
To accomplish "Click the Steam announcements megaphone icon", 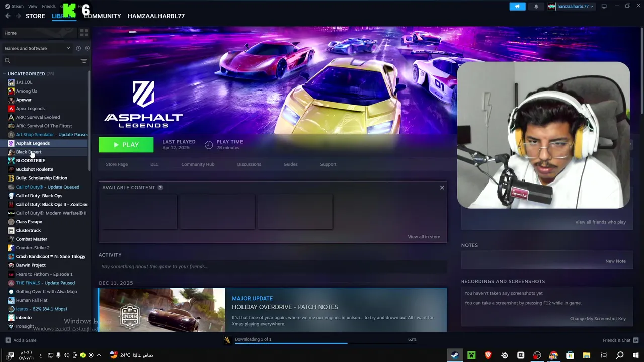I will (517, 6).
